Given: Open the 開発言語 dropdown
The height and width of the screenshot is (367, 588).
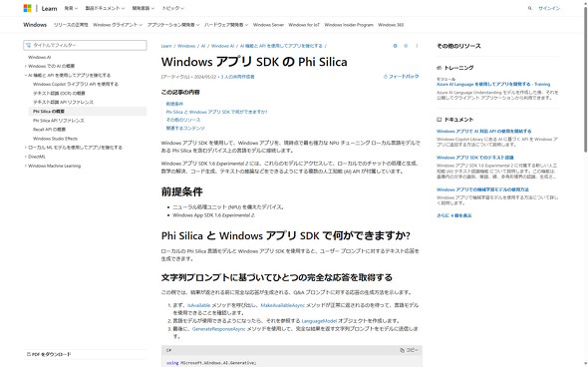Looking at the screenshot, I should pyautogui.click(x=143, y=8).
